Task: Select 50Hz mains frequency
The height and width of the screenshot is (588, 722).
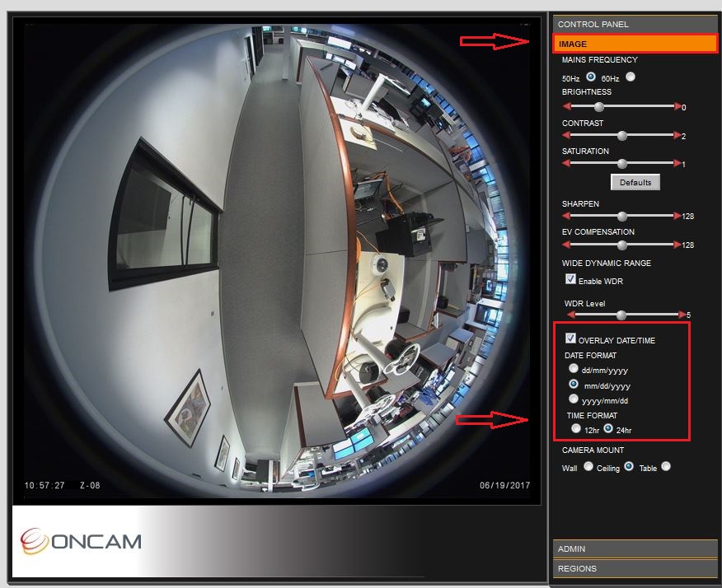Action: click(589, 76)
